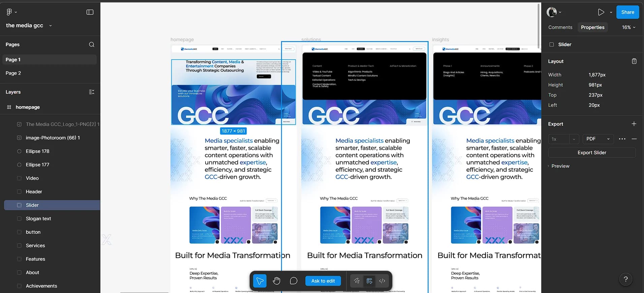Click the Present play icon
The width and height of the screenshot is (644, 293).
coord(601,12)
